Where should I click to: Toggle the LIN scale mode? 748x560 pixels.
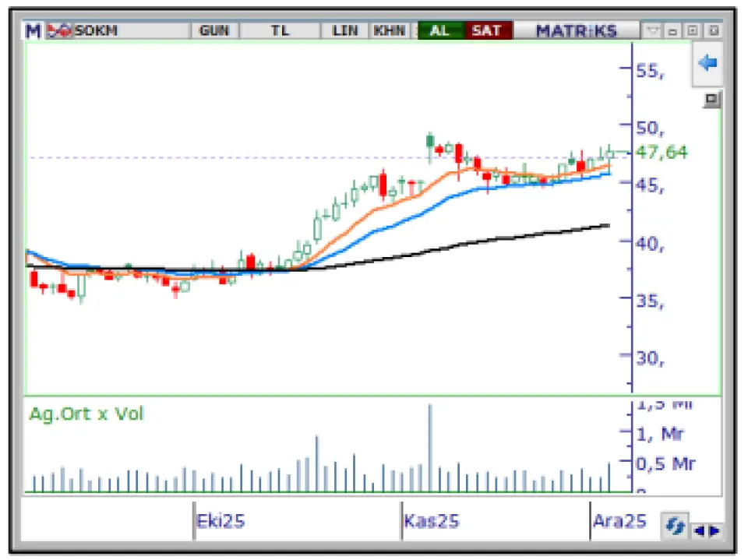click(344, 31)
